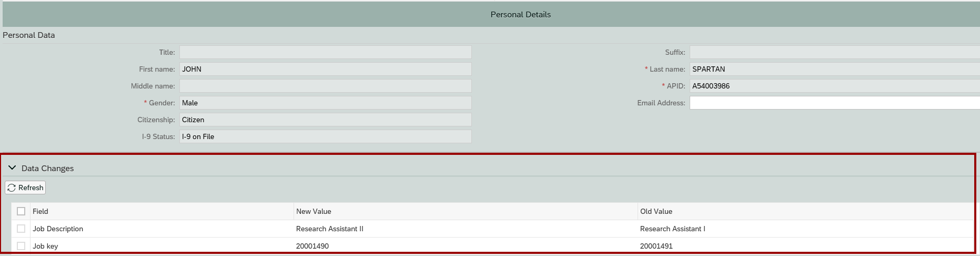The height and width of the screenshot is (256, 980).
Task: Check the Job key row checkbox
Action: point(21,246)
